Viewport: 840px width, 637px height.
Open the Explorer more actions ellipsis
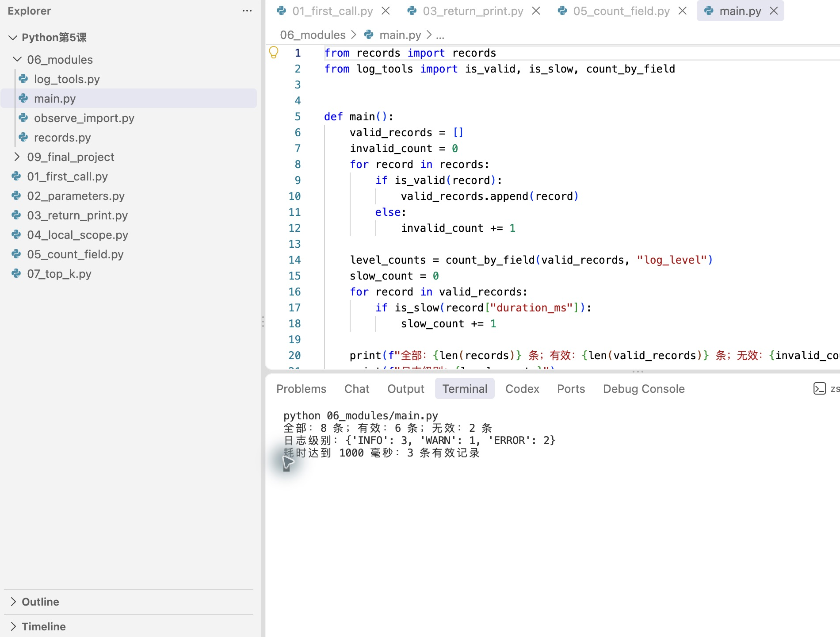pos(247,11)
